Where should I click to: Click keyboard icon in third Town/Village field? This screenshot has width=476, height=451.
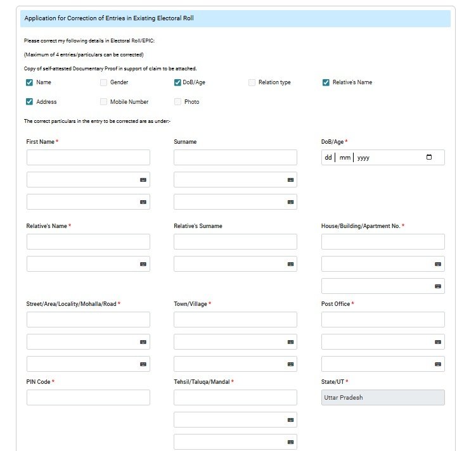click(290, 364)
